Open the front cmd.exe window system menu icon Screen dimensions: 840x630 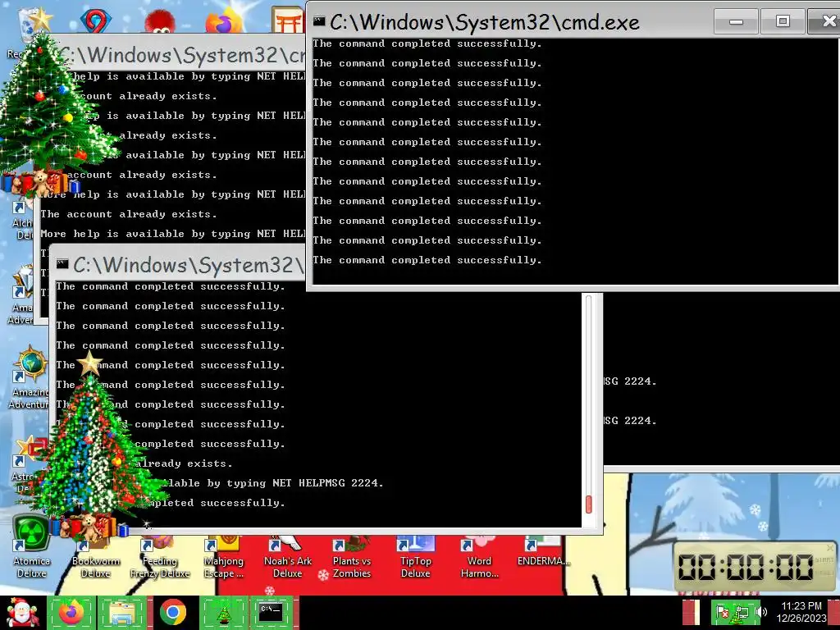tap(319, 21)
